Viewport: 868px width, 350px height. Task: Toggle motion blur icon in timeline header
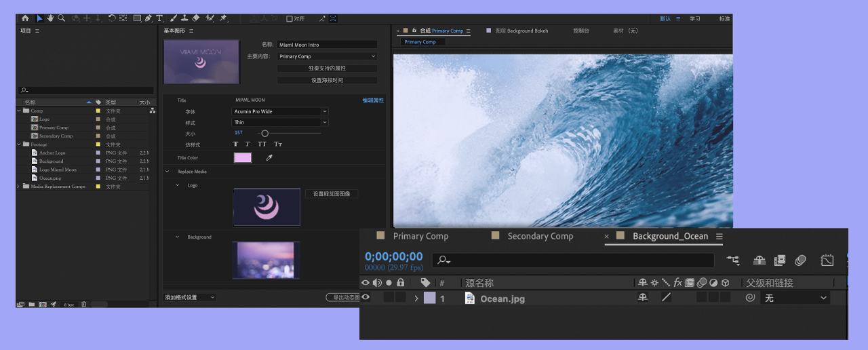(x=800, y=260)
